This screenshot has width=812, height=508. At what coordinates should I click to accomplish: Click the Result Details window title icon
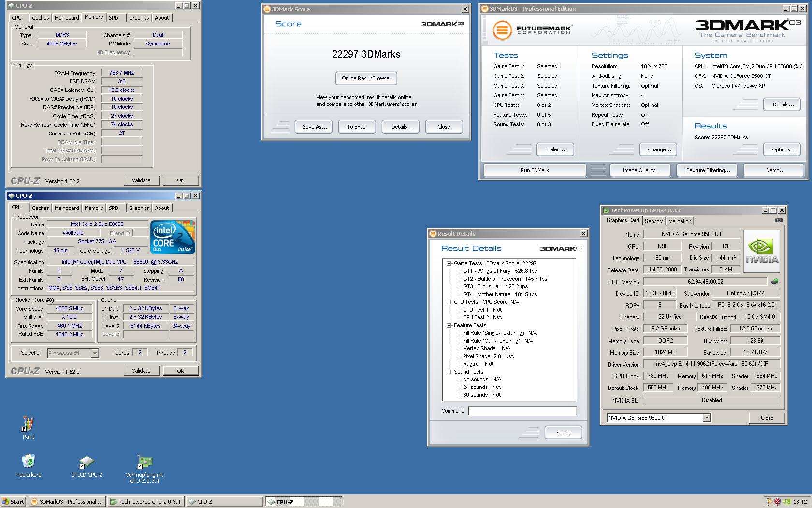[x=433, y=234]
